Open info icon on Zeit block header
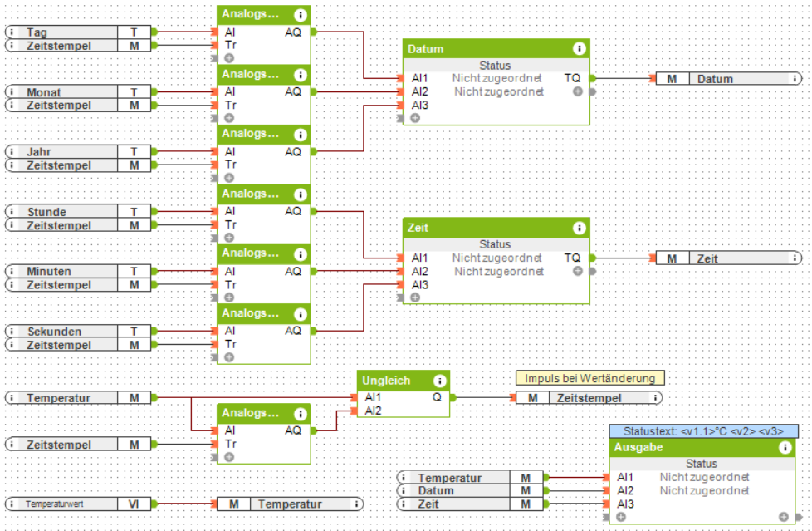This screenshot has width=812, height=531. pyautogui.click(x=579, y=228)
